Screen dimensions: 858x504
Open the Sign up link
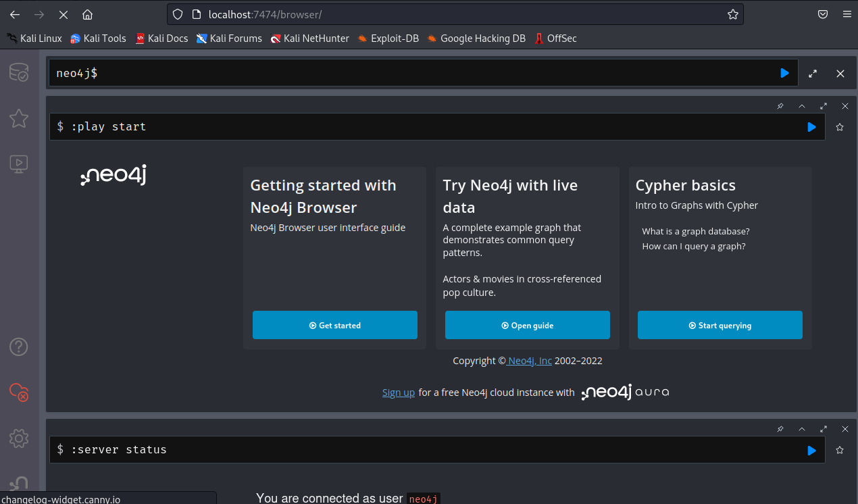tap(399, 393)
